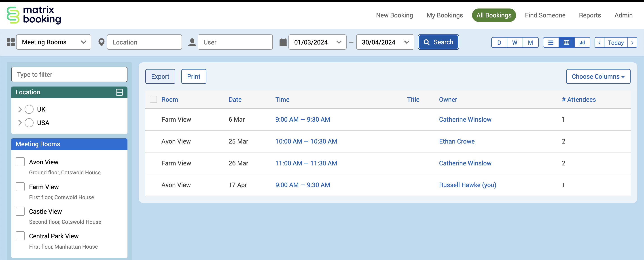
Task: Switch to table grid view icon
Action: (x=566, y=42)
